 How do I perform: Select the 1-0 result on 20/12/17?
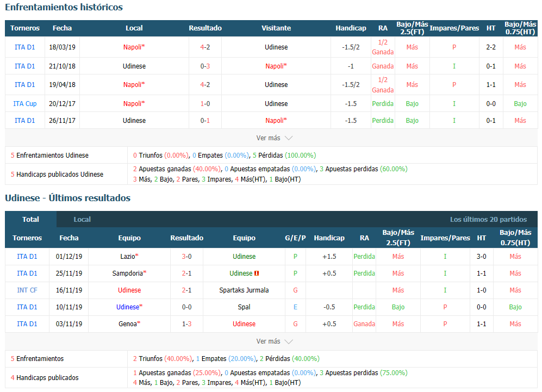pos(205,103)
